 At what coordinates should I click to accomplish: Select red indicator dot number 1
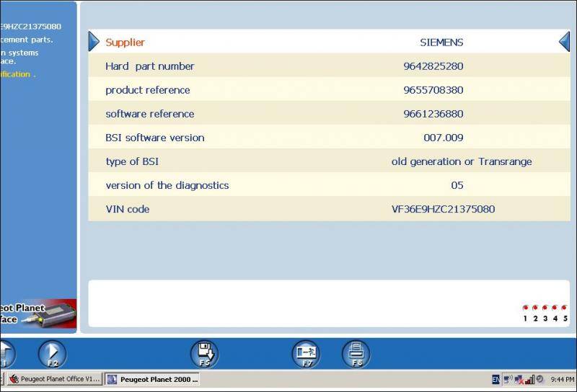525,308
